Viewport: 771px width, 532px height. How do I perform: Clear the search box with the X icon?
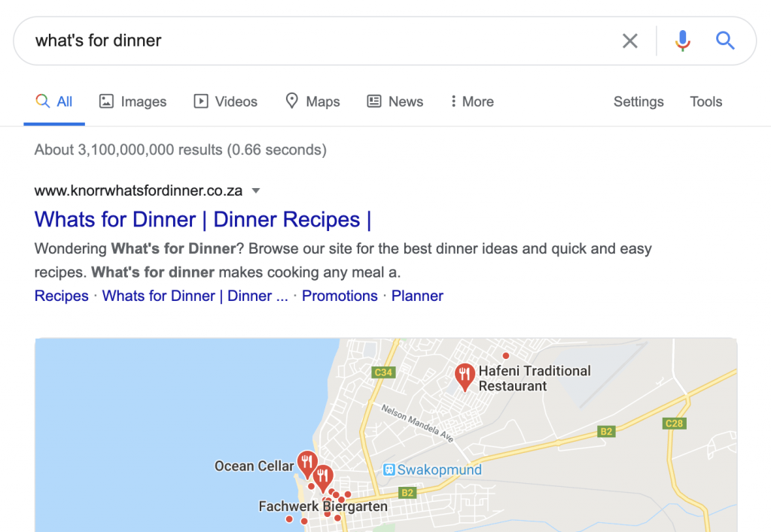pyautogui.click(x=629, y=41)
